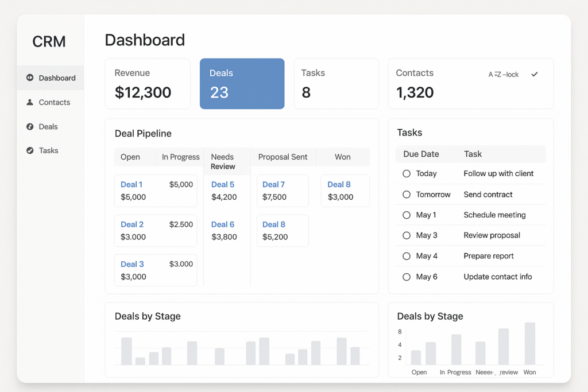The width and height of the screenshot is (588, 392).
Task: Click the Won bar in the labeled chart
Action: click(x=530, y=343)
